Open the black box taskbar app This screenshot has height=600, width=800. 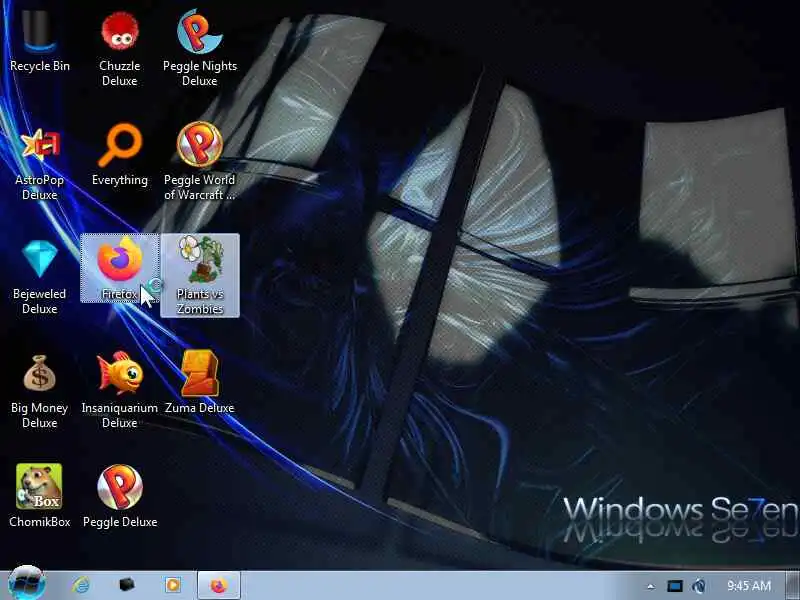pyautogui.click(x=127, y=585)
